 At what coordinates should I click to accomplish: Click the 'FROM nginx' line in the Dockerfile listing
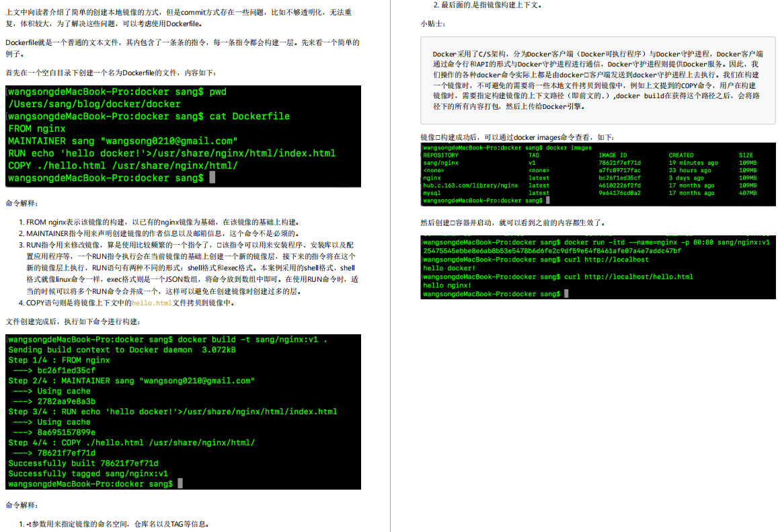tap(37, 129)
